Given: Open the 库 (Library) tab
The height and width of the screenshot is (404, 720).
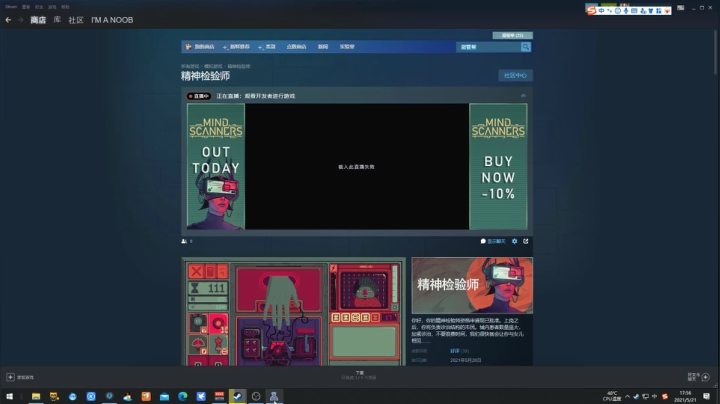Looking at the screenshot, I should tap(57, 20).
